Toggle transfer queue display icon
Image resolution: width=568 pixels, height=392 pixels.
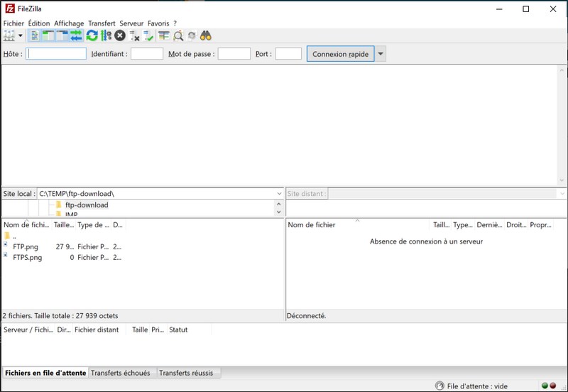click(x=76, y=36)
